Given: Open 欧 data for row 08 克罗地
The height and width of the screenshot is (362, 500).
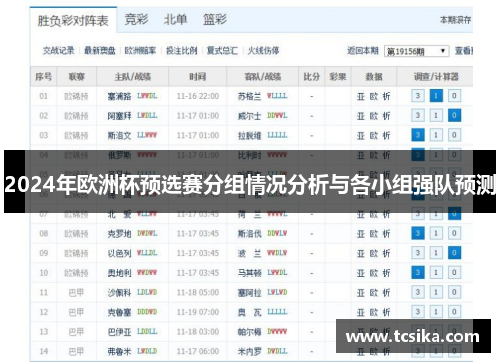Looking at the screenshot, I should [x=374, y=234].
